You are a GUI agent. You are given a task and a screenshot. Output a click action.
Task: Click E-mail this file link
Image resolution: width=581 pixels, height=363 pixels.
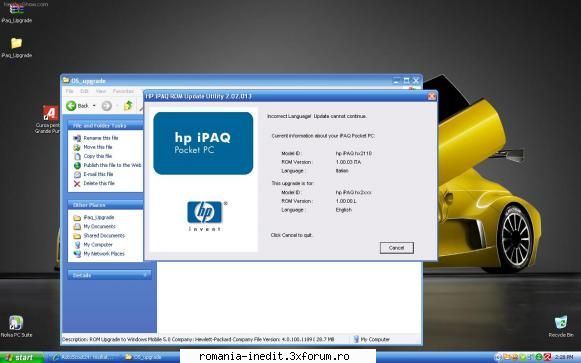coord(98,174)
